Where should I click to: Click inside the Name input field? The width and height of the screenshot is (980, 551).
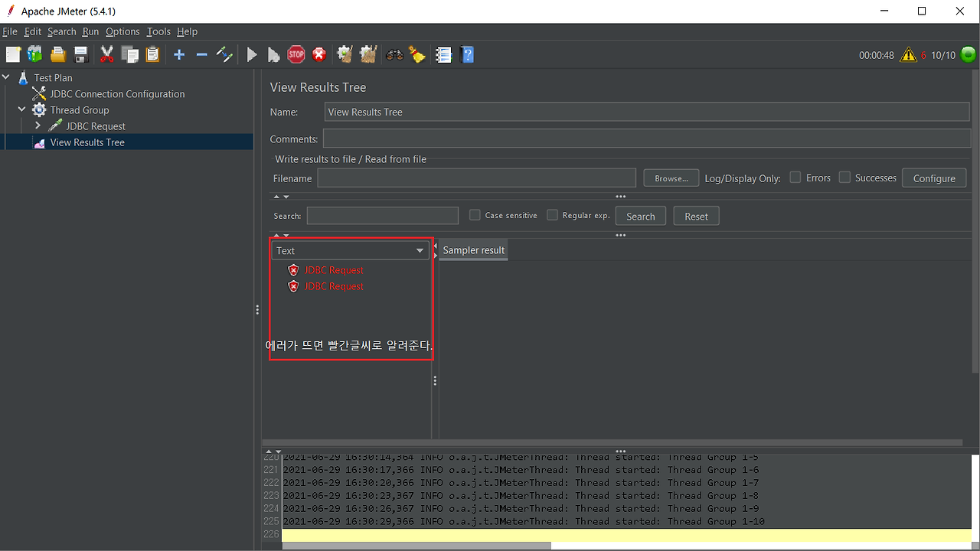point(647,112)
